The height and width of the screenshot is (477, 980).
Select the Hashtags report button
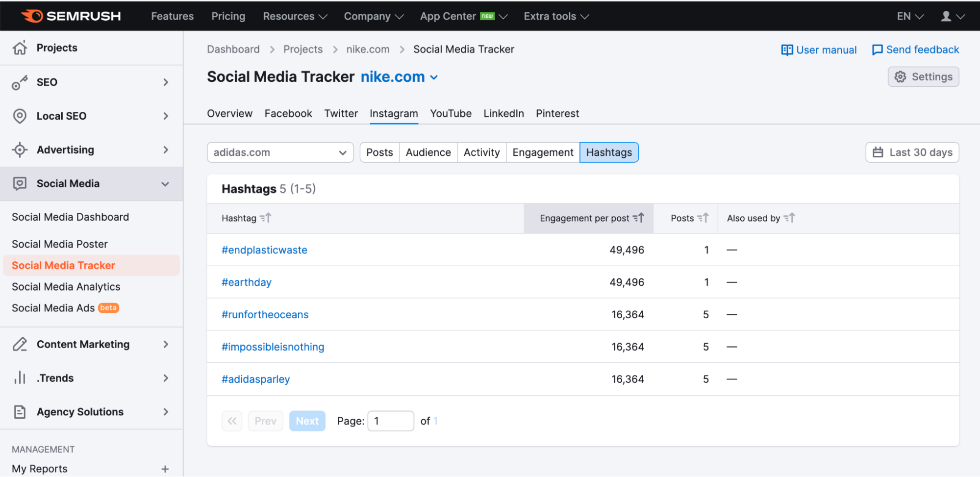(609, 152)
